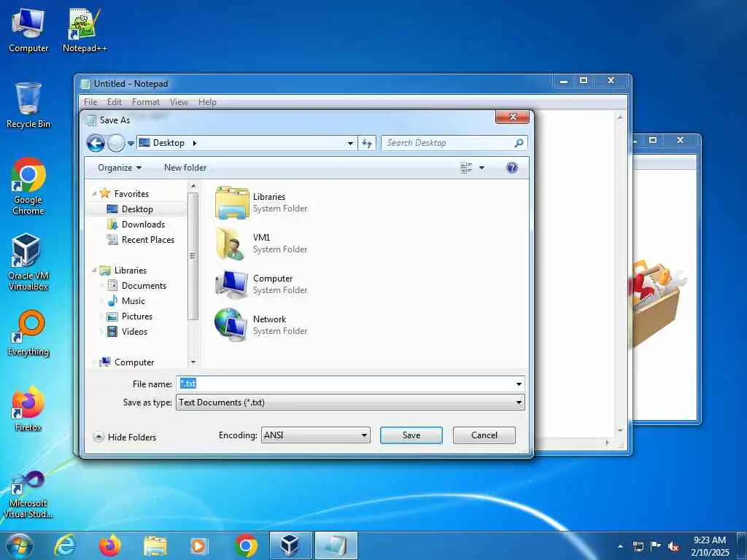This screenshot has height=560, width=747.
Task: Open recent locations dropdown next to Forward arrow
Action: pos(131,144)
